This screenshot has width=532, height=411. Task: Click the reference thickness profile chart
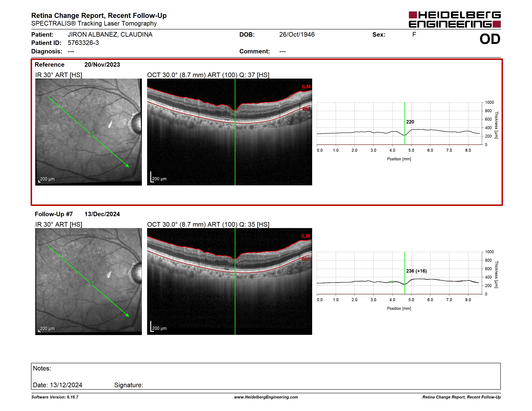tap(399, 124)
